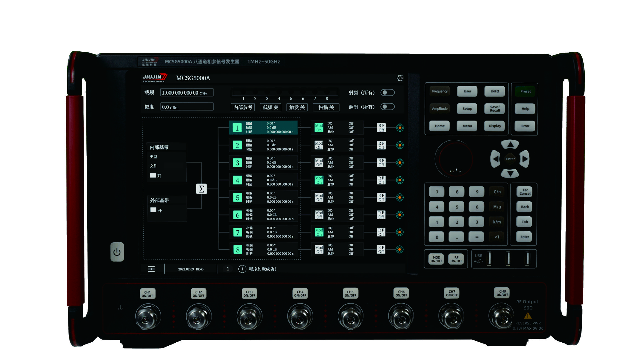Click the Error key
The image size is (644, 362).
(525, 126)
